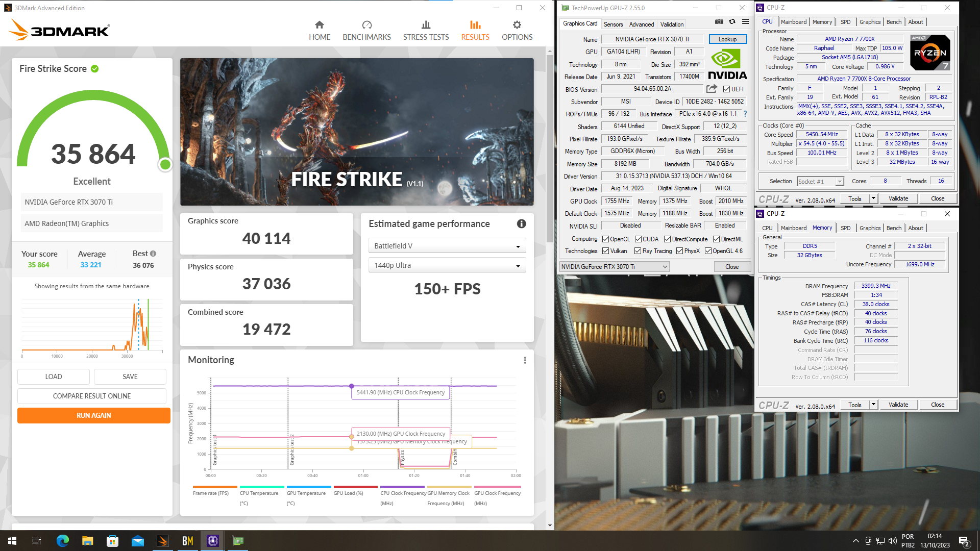980x551 pixels.
Task: Click the Frame rate (FPS) legend color
Action: [215, 487]
